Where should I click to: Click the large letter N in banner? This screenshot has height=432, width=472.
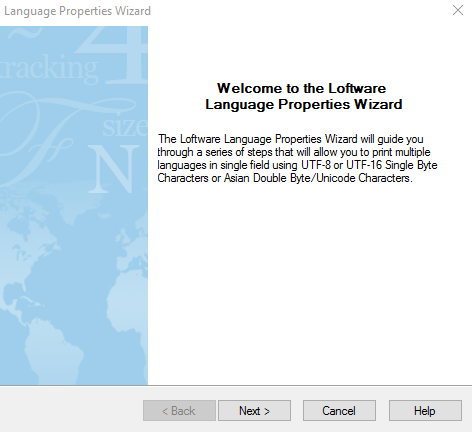pos(114,169)
